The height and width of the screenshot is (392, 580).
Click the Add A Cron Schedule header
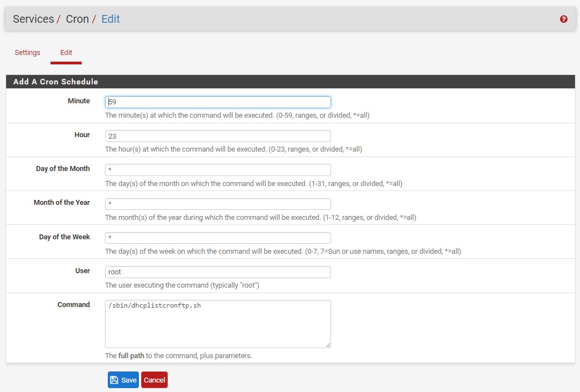pos(56,82)
